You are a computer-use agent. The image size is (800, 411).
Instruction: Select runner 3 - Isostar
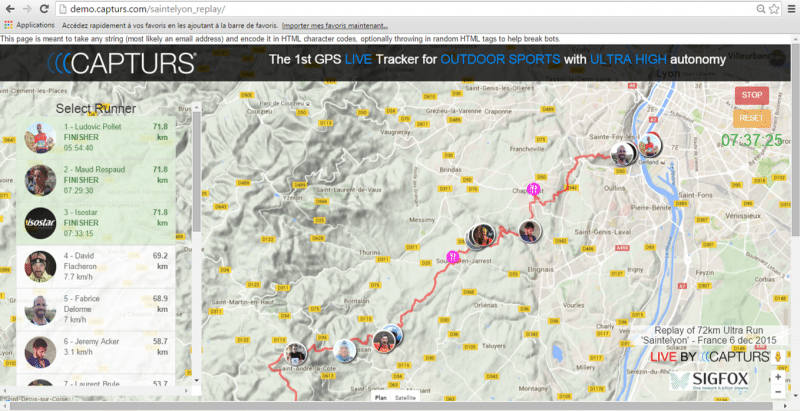(96, 223)
